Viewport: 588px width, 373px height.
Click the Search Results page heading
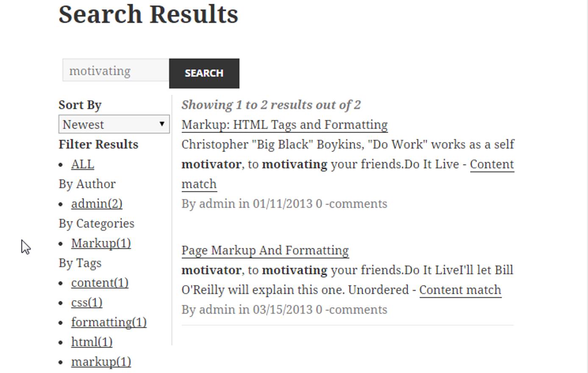pos(148,14)
